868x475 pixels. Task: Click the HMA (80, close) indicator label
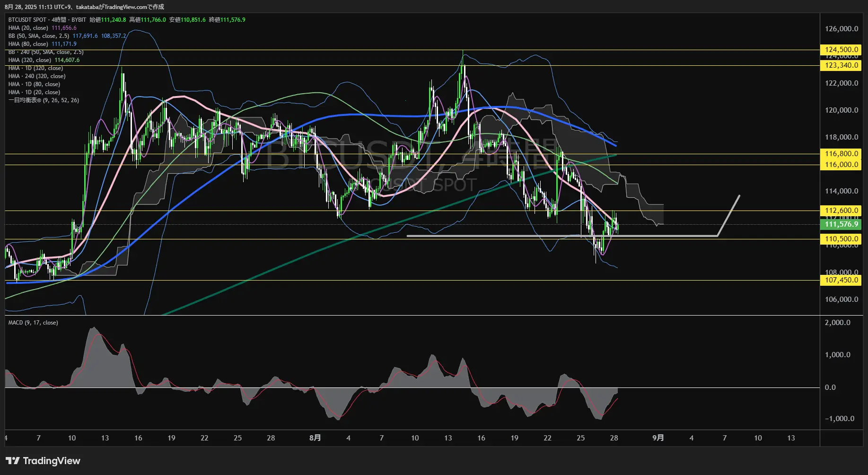[28, 44]
